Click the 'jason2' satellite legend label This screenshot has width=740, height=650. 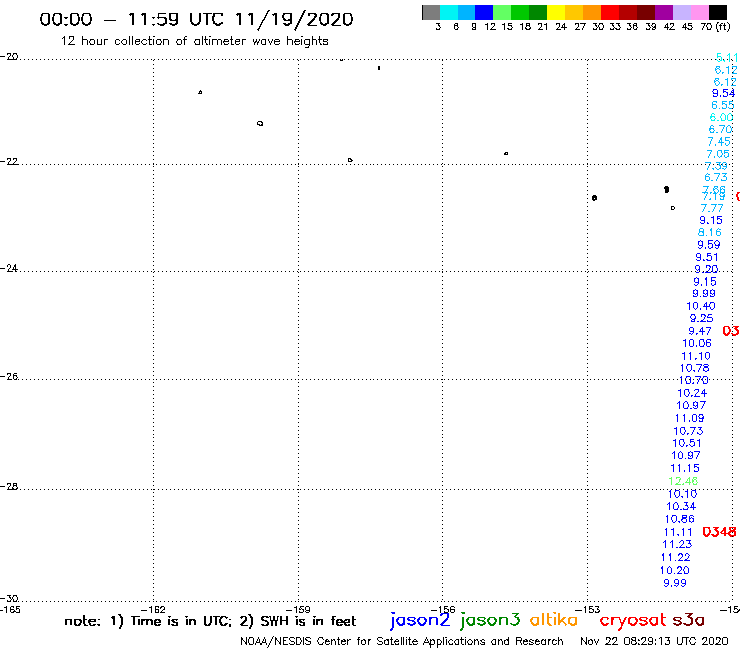tap(420, 620)
